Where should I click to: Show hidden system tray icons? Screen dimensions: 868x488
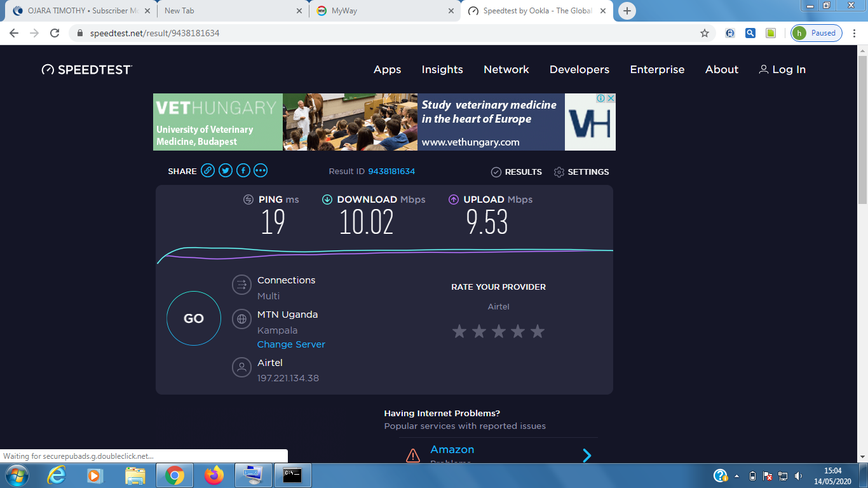pyautogui.click(x=737, y=476)
